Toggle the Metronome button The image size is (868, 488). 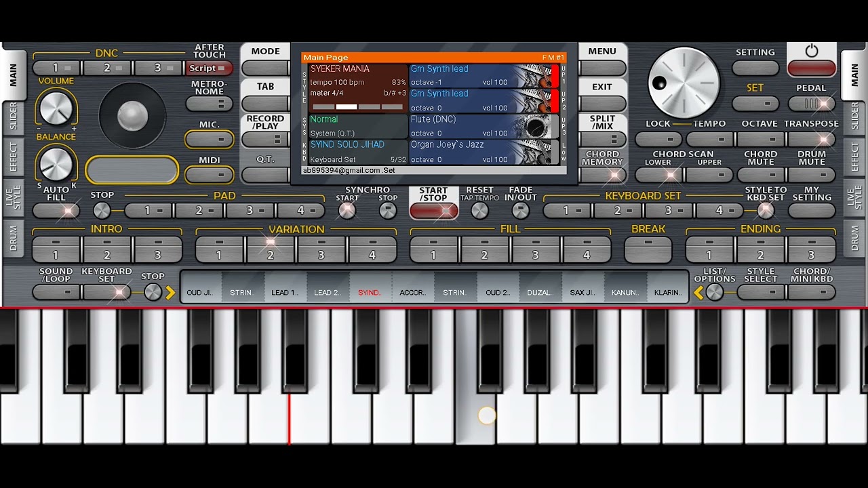(210, 104)
